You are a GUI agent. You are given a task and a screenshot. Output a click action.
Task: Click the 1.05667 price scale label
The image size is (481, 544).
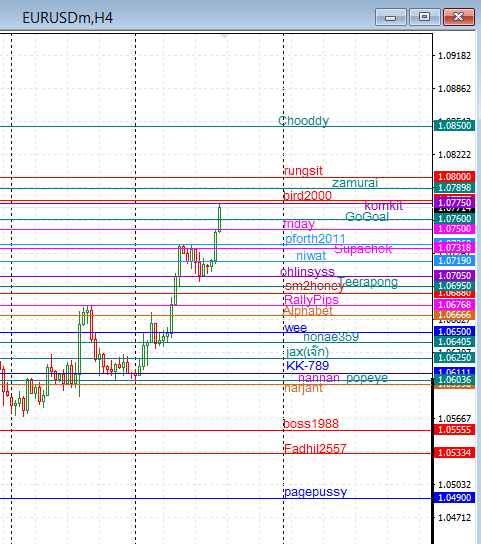[x=455, y=419]
